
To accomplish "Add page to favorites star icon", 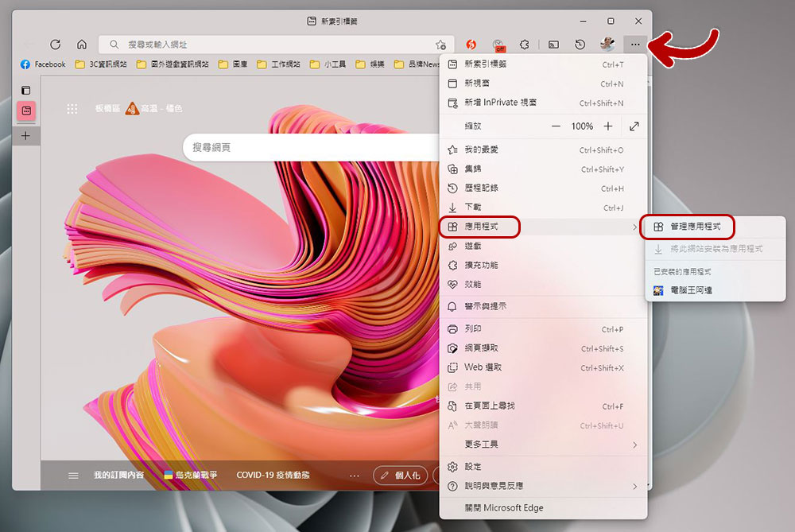I will [x=440, y=45].
